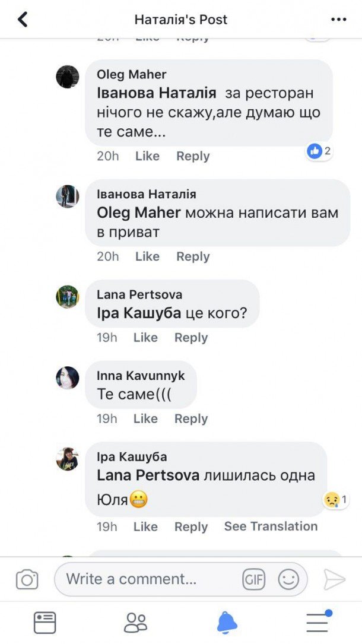
Task: Open the Notifications bell tab
Action: (x=227, y=622)
